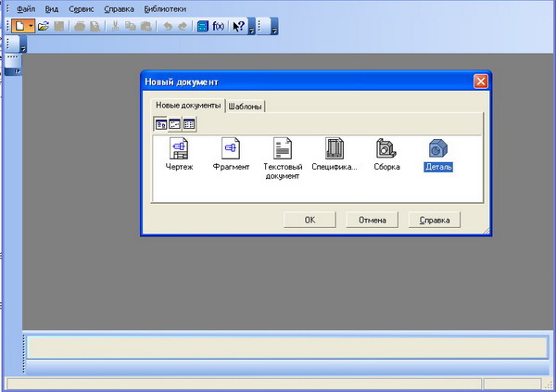Expand the New document dropdown arrow
This screenshot has width=556, height=392.
click(x=31, y=27)
